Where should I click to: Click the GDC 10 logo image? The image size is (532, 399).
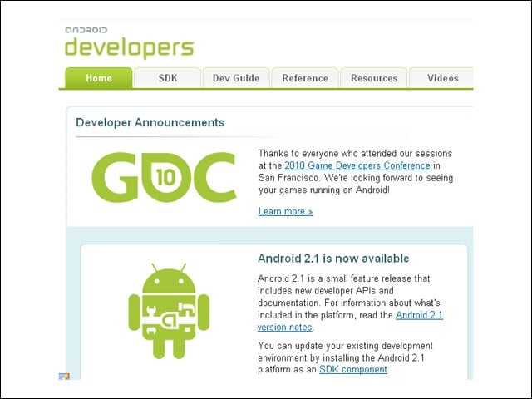click(x=164, y=177)
